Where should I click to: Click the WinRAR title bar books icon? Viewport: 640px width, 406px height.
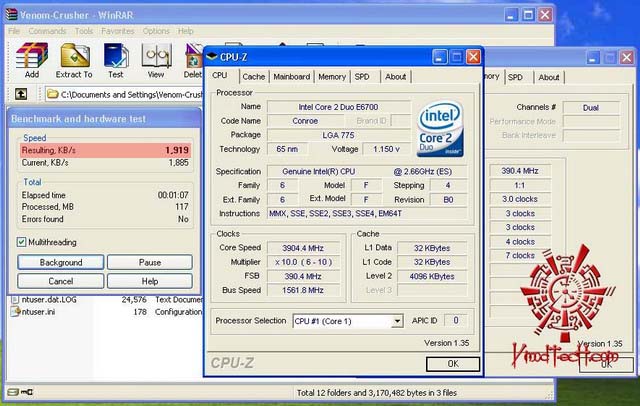coord(12,15)
